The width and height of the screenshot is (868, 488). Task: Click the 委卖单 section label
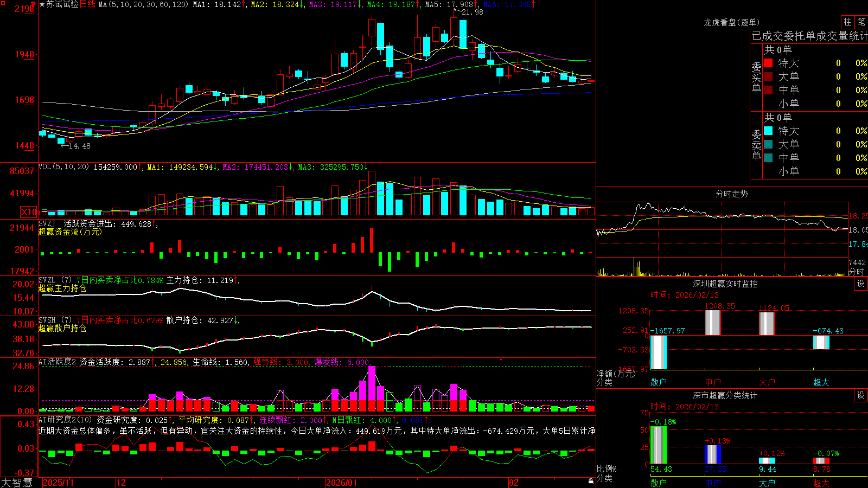pos(756,145)
